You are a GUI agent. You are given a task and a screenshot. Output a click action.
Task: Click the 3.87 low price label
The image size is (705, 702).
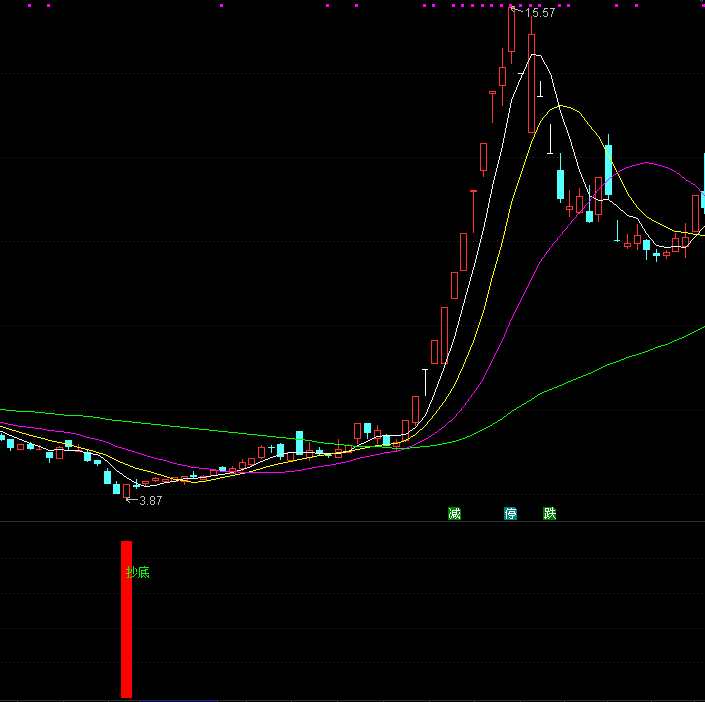pos(151,501)
